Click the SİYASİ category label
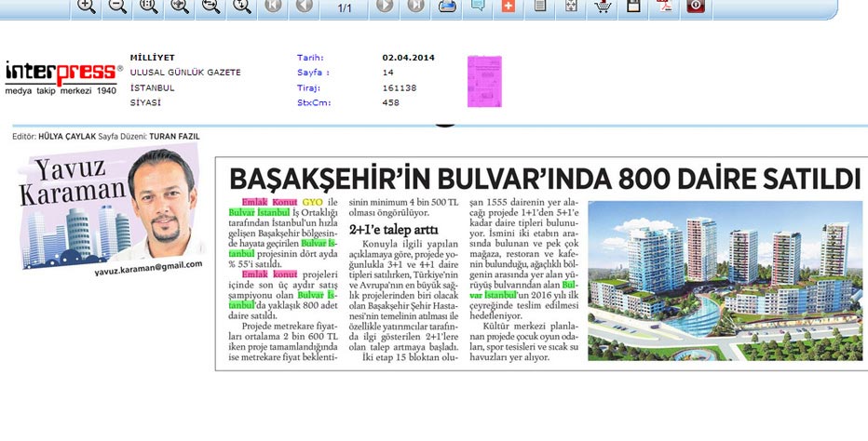 [x=145, y=102]
